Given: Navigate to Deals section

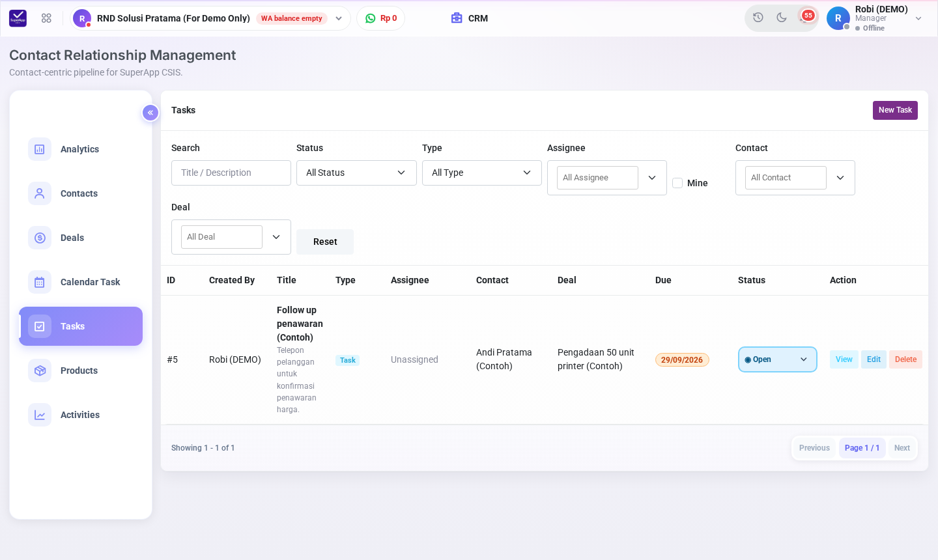Looking at the screenshot, I should (81, 238).
